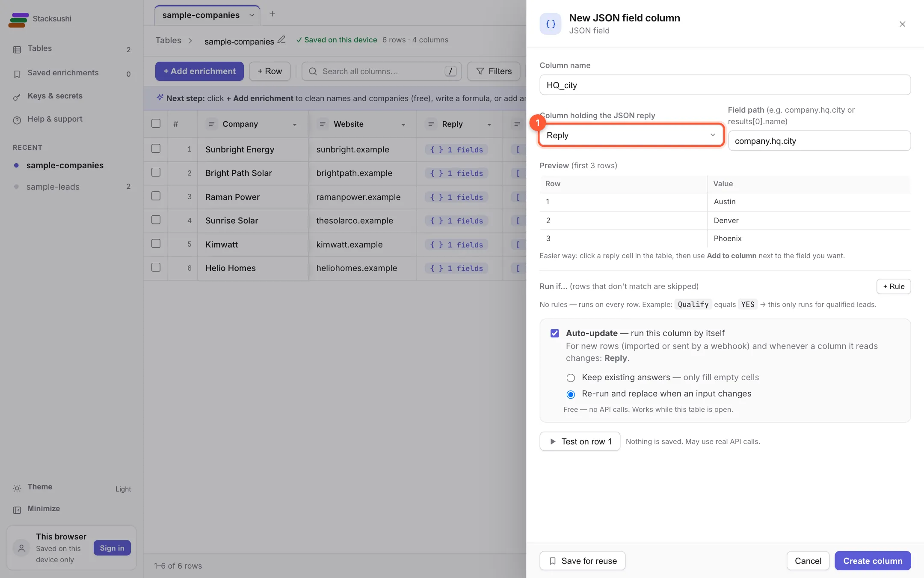Click the Column name input field
The width and height of the screenshot is (924, 578).
pyautogui.click(x=725, y=85)
